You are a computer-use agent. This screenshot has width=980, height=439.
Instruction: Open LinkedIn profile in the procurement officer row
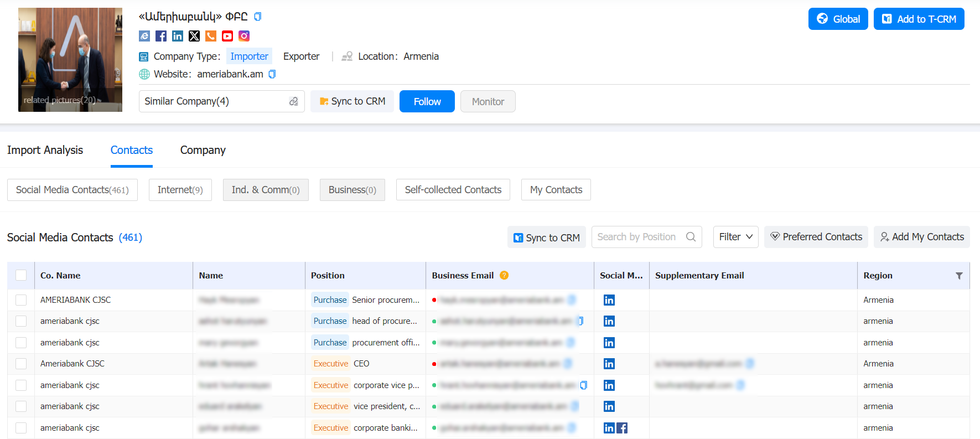pos(609,343)
